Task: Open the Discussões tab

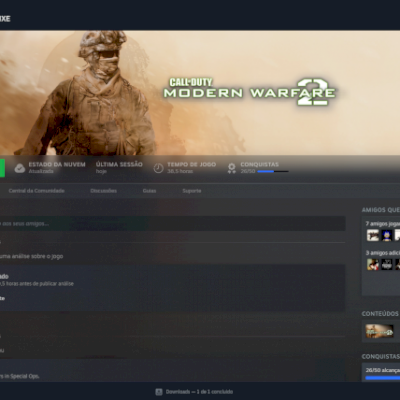Action: pyautogui.click(x=104, y=191)
